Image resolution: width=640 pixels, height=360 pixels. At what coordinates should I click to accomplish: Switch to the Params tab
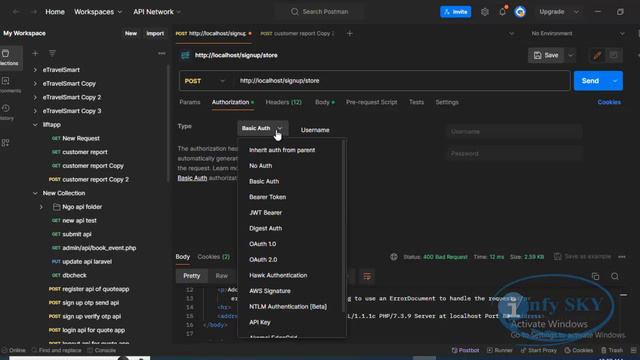pos(190,102)
